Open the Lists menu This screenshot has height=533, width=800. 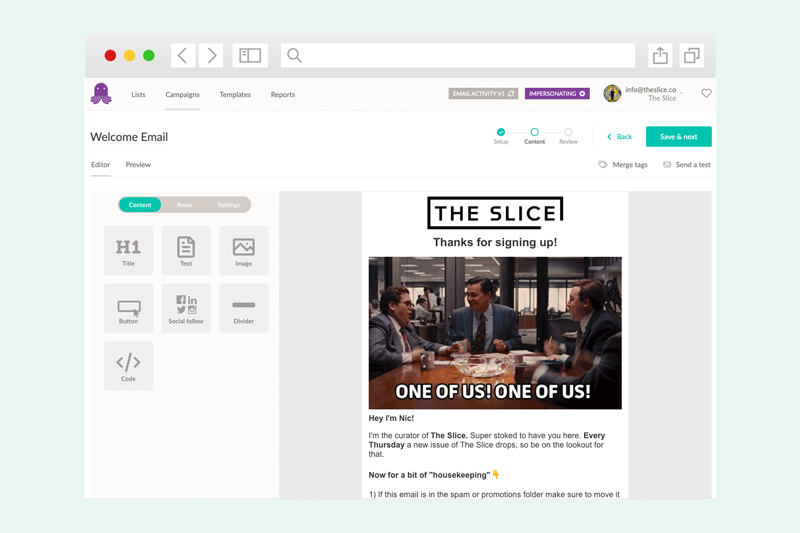pyautogui.click(x=138, y=94)
